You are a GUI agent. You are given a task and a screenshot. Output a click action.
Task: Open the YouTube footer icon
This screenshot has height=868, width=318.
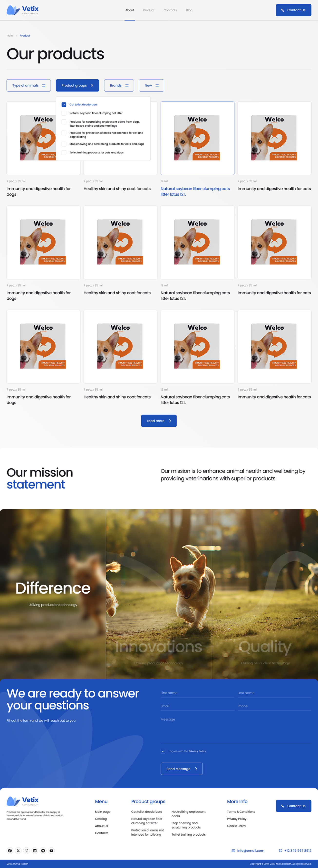pyautogui.click(x=51, y=850)
